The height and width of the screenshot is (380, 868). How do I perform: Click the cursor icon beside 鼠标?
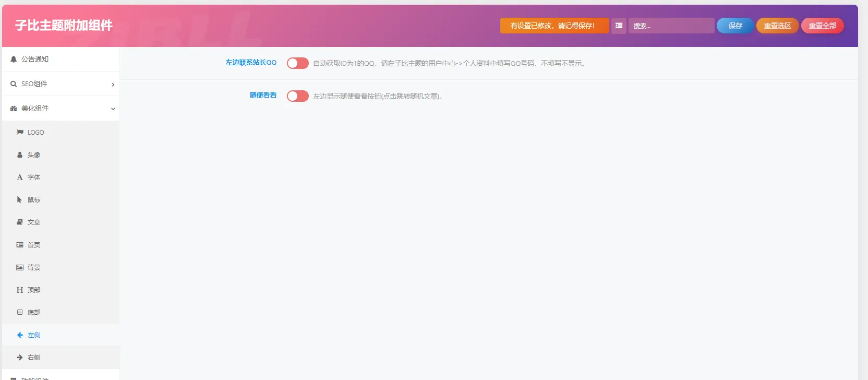pos(19,200)
